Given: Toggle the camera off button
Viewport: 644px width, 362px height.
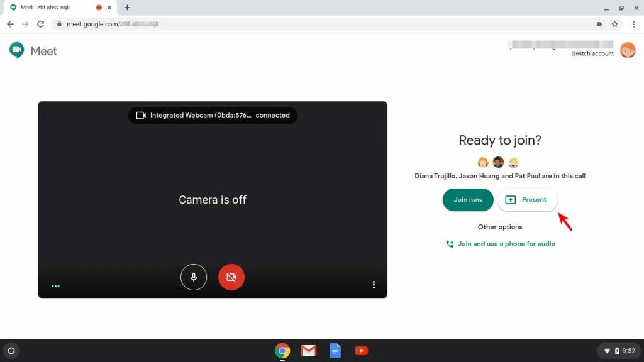Looking at the screenshot, I should [x=231, y=277].
